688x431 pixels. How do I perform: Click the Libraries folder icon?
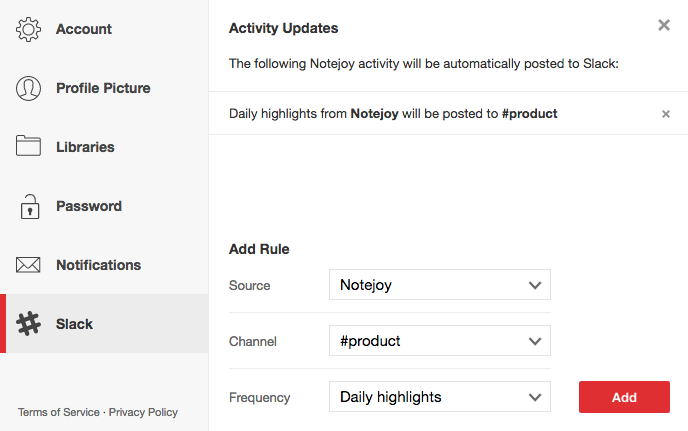coord(28,147)
